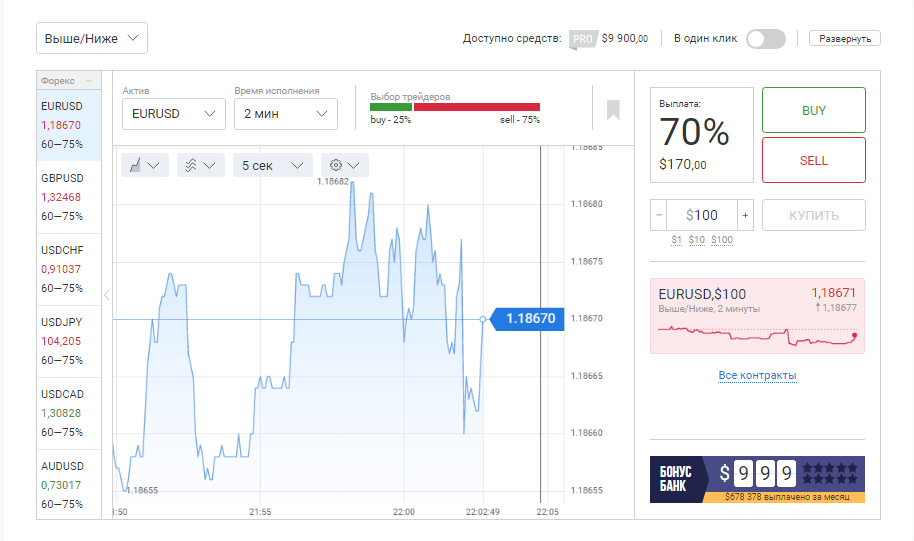Open the chart settings gear menu
The image size is (914, 541).
coord(345,166)
